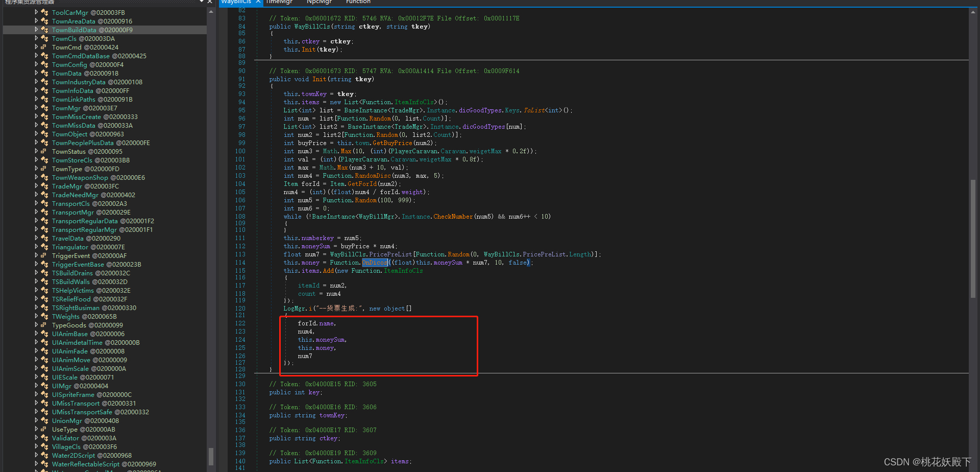
Task: Follow the CheckNumber method reference
Action: (453, 217)
